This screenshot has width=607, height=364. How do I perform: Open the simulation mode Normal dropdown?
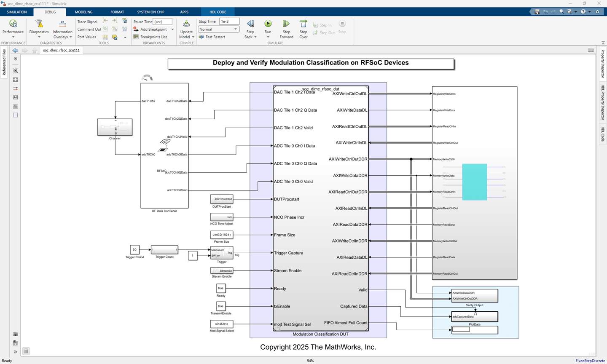tap(218, 29)
